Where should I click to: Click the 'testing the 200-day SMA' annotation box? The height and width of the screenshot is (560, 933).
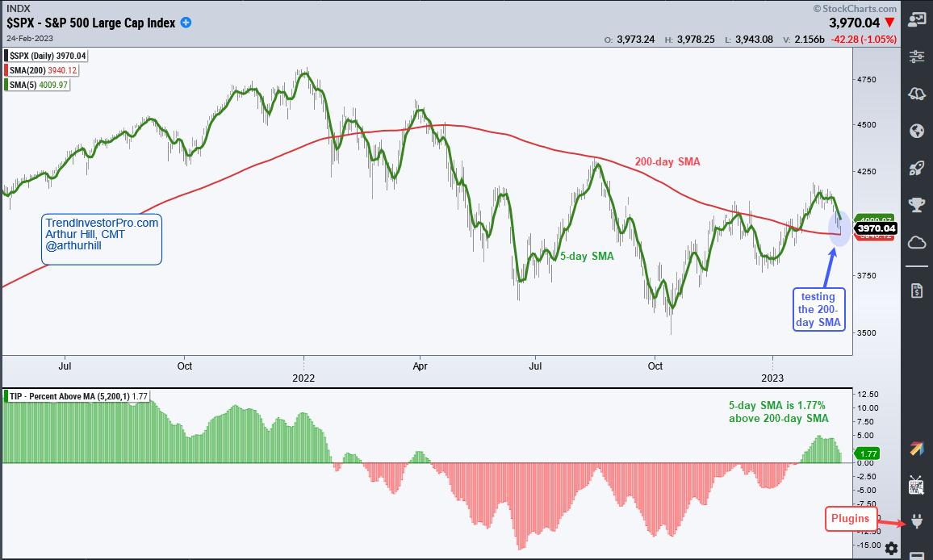click(x=819, y=311)
